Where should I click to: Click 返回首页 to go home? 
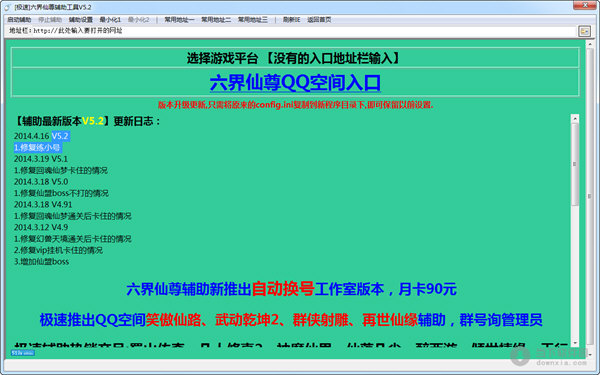319,20
